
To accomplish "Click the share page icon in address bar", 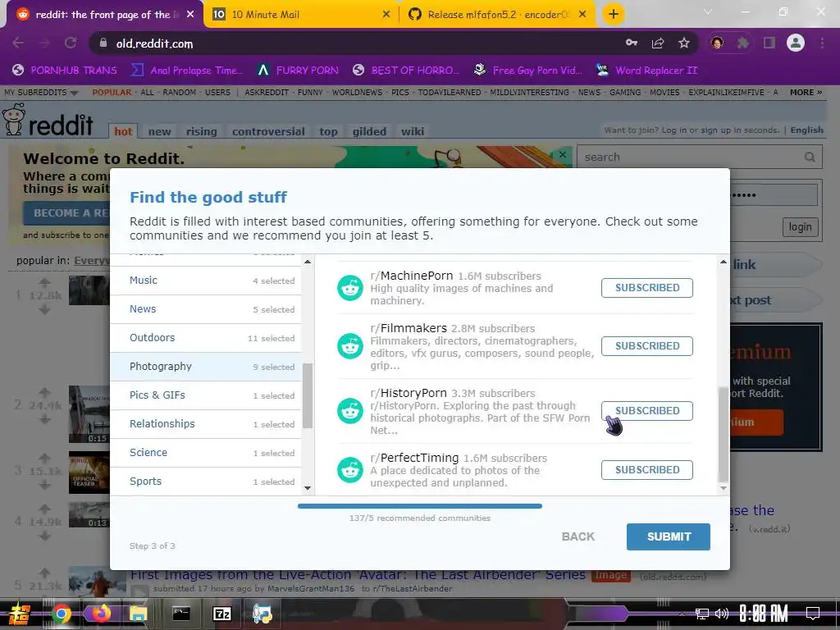I will point(658,43).
